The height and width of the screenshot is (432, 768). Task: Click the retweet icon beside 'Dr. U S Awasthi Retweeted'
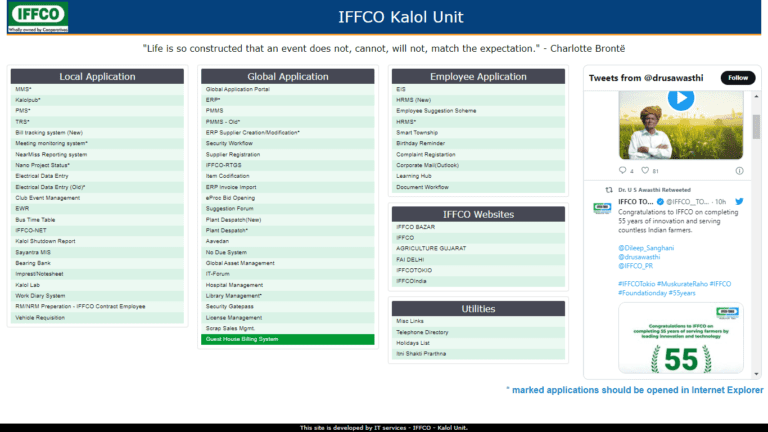coord(609,190)
